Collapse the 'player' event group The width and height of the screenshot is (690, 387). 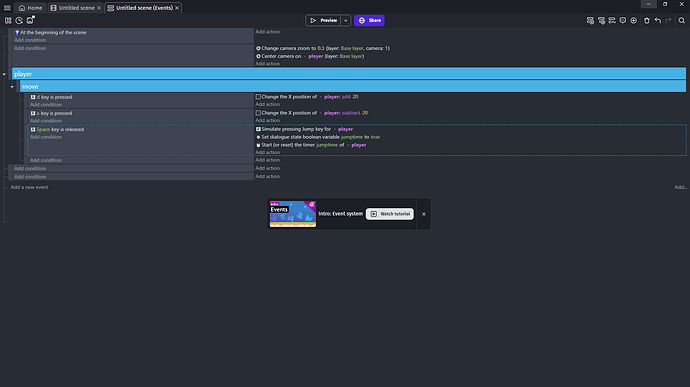coord(4,74)
